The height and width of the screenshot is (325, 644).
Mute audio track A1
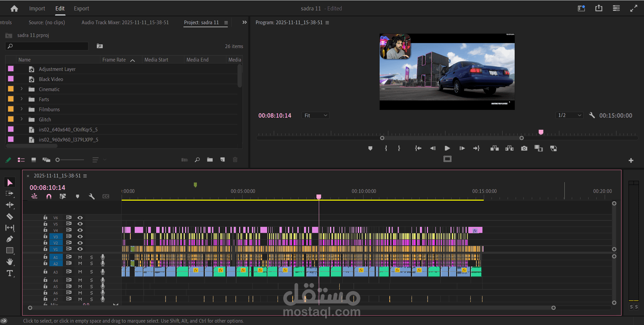(x=80, y=257)
